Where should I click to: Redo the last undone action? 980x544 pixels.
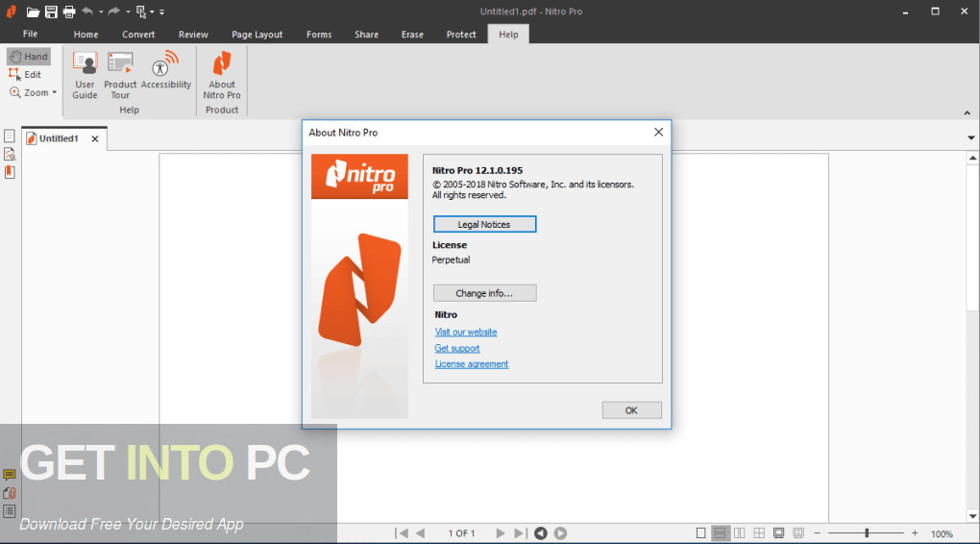pyautogui.click(x=113, y=12)
